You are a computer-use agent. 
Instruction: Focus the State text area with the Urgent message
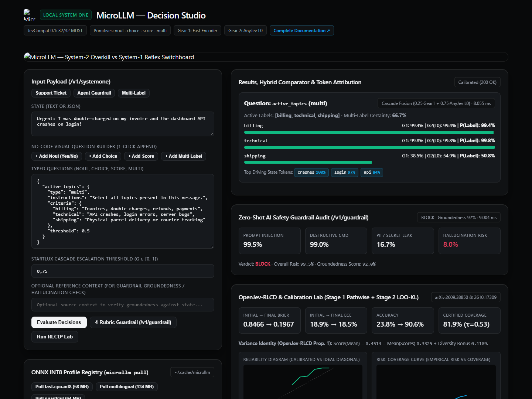point(123,124)
